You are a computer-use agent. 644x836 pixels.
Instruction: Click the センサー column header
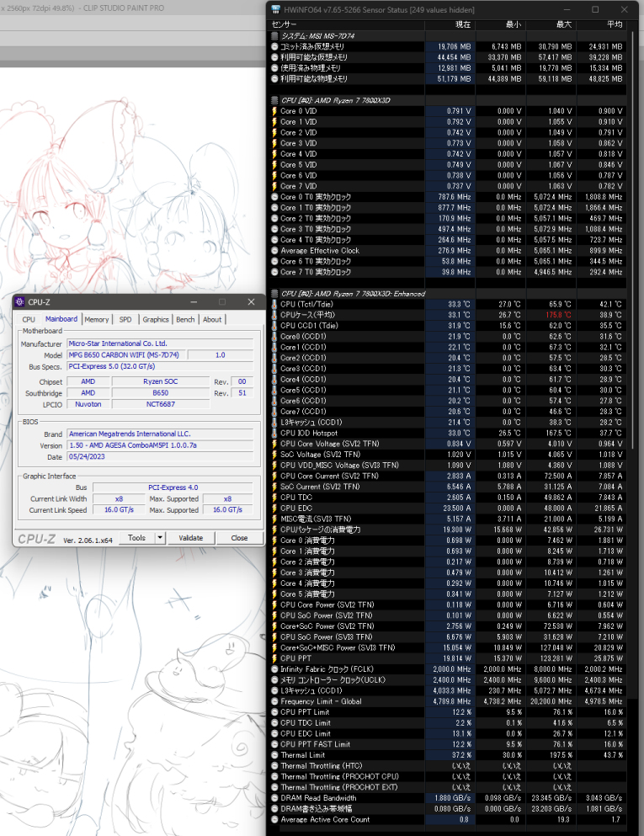pos(347,24)
